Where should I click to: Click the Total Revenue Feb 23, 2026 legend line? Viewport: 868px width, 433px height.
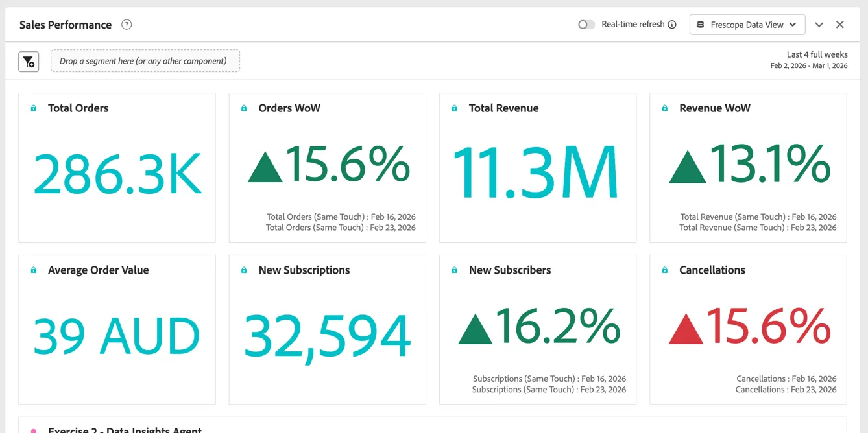click(758, 228)
